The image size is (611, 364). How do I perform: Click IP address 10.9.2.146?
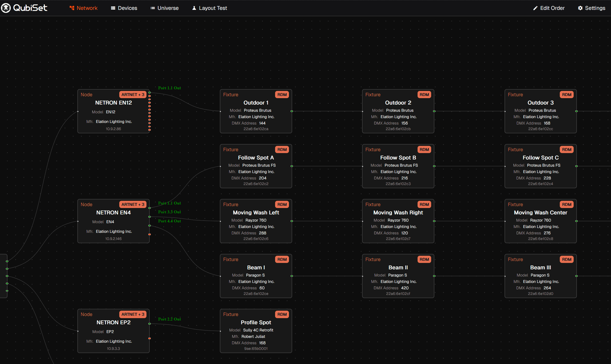point(113,239)
